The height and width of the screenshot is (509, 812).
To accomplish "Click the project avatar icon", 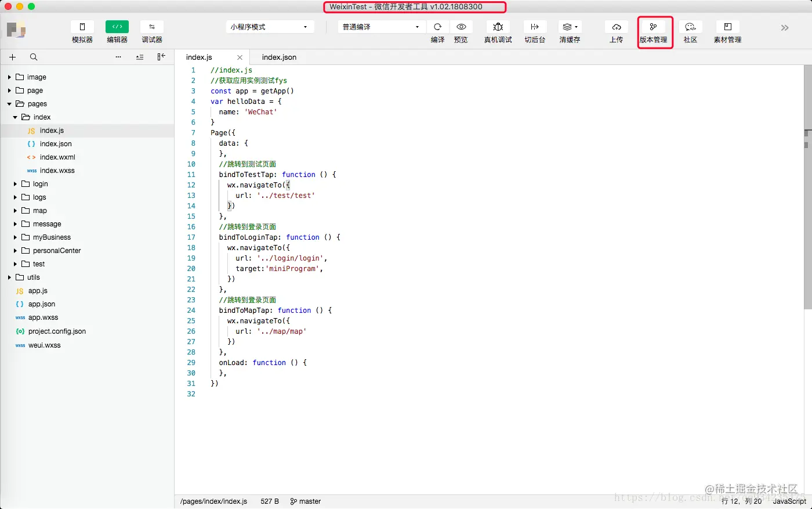I will pos(16,30).
